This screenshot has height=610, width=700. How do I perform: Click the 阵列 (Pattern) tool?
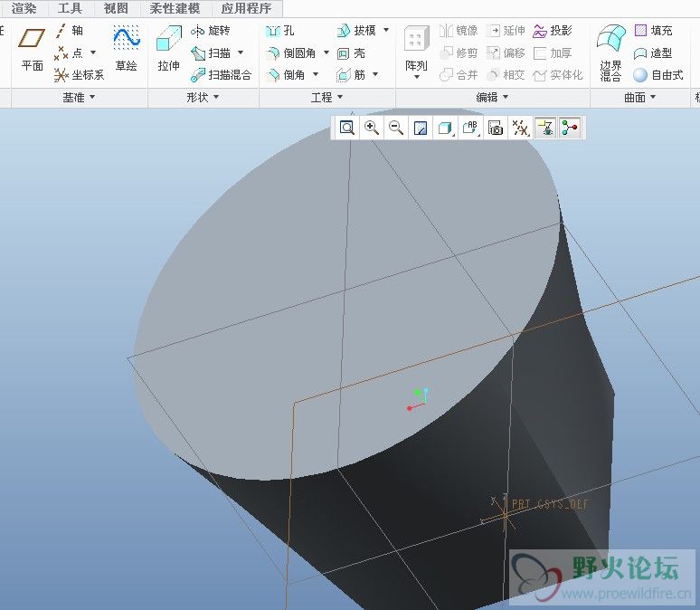pos(416,48)
